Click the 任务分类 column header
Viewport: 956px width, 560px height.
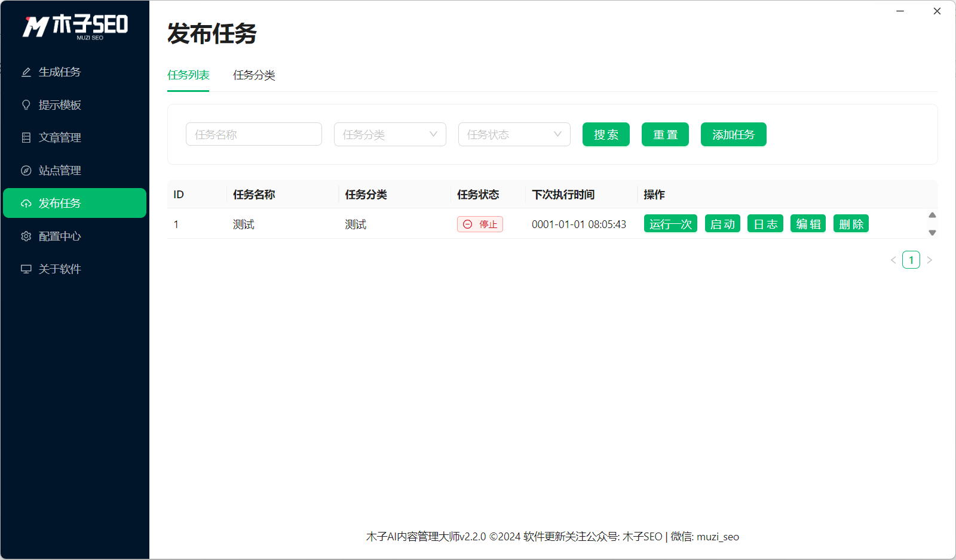pos(366,195)
